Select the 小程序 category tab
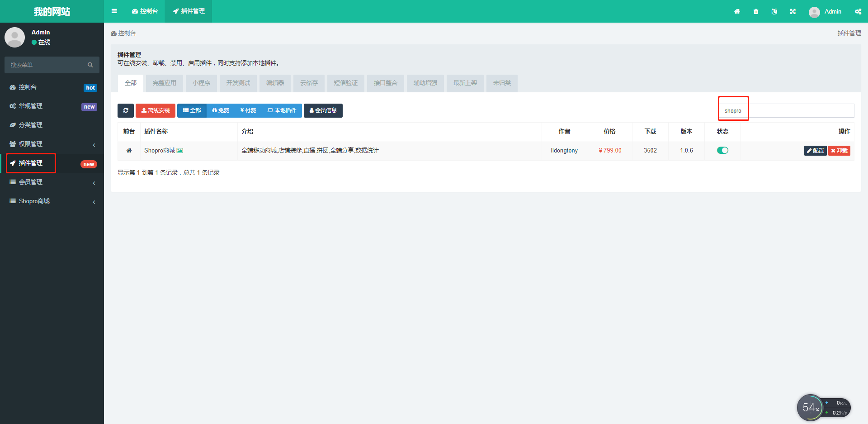 point(201,83)
